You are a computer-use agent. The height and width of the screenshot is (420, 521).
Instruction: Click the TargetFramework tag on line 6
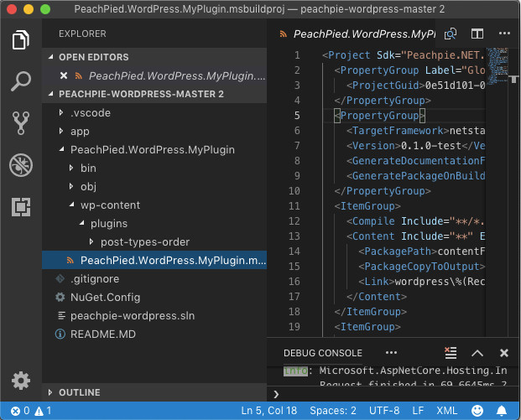click(x=398, y=131)
